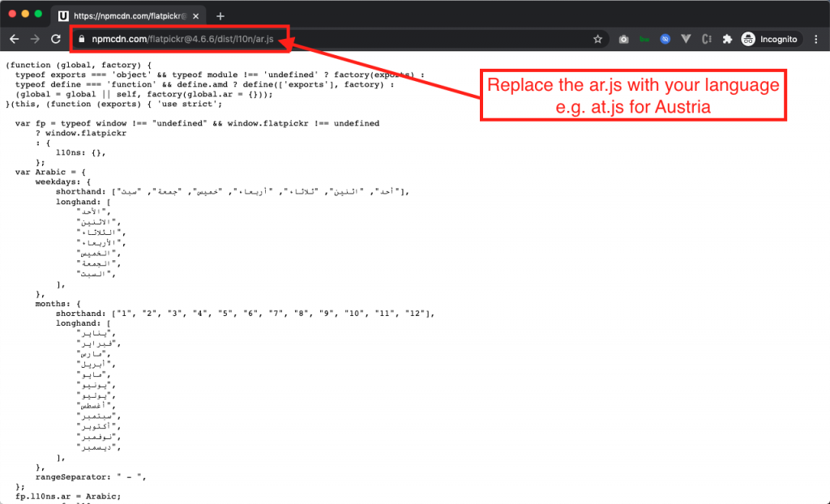Click the line starting "var fp = typeof window"
The width and height of the screenshot is (830, 504).
coord(197,123)
